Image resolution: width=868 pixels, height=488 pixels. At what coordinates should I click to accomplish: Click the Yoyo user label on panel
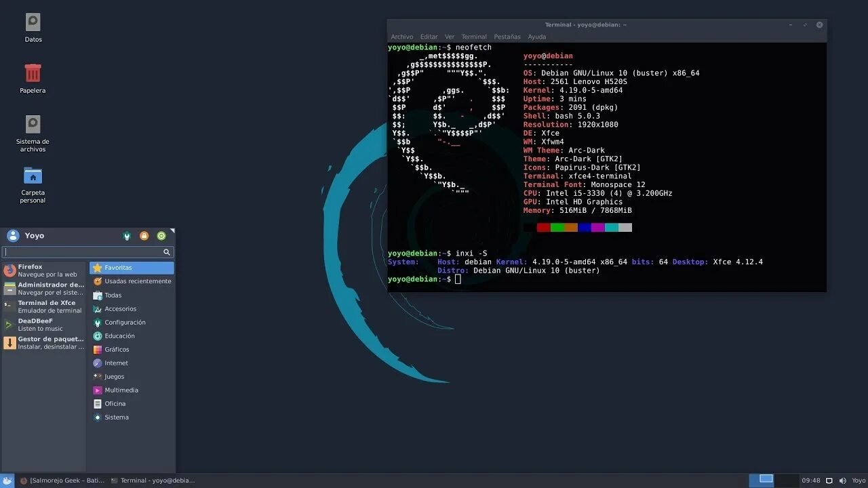point(859,481)
